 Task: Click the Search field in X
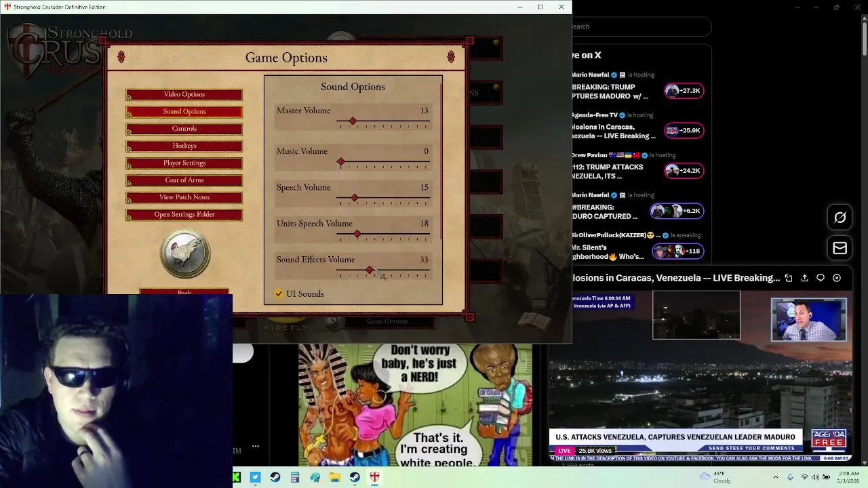click(641, 26)
